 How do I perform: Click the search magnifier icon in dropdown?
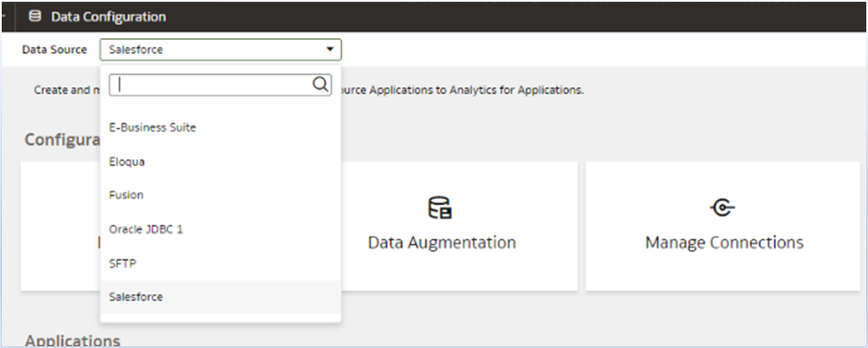(x=321, y=85)
